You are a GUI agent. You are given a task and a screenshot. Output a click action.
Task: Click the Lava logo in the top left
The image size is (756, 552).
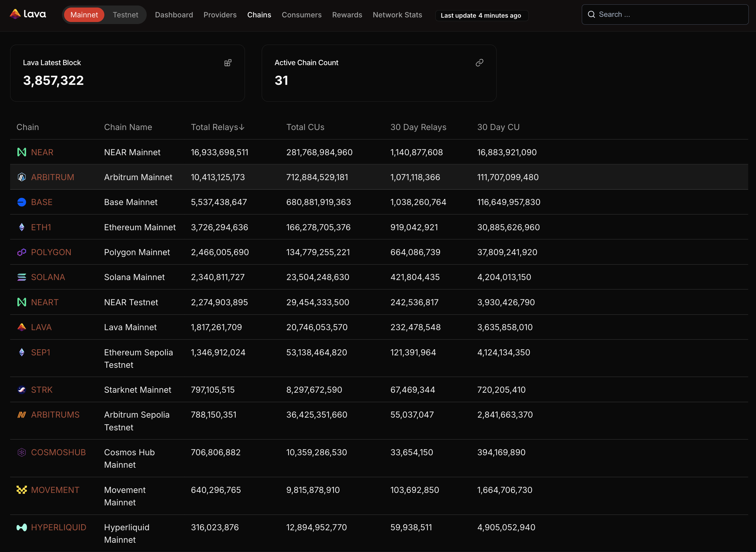pos(28,14)
